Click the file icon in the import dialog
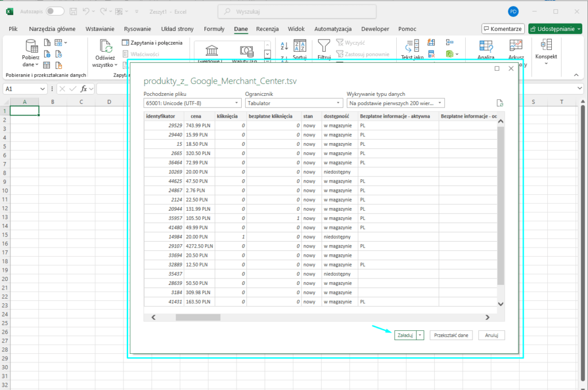The width and height of the screenshot is (588, 390). point(500,103)
